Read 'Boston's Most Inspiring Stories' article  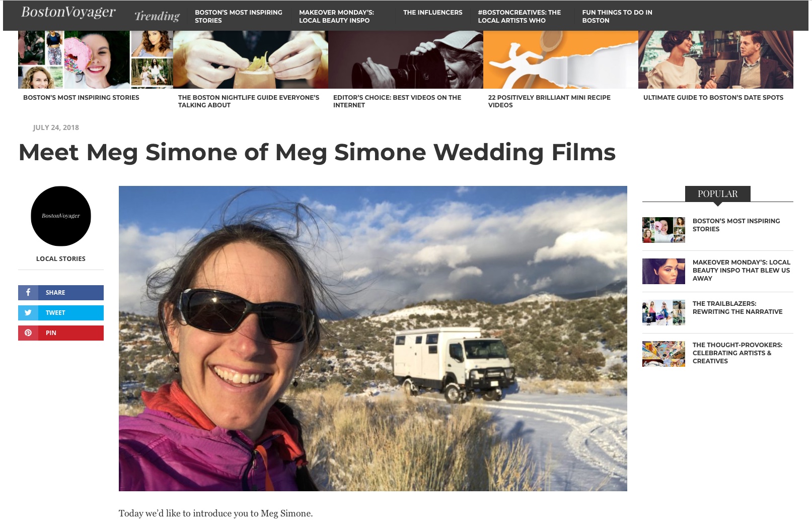point(81,97)
